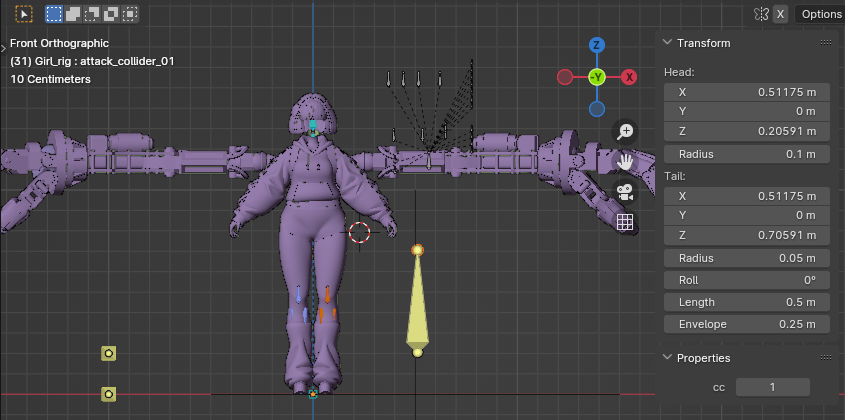Choose Extend existing selection mode
The height and width of the screenshot is (420, 845).
pyautogui.click(x=73, y=14)
